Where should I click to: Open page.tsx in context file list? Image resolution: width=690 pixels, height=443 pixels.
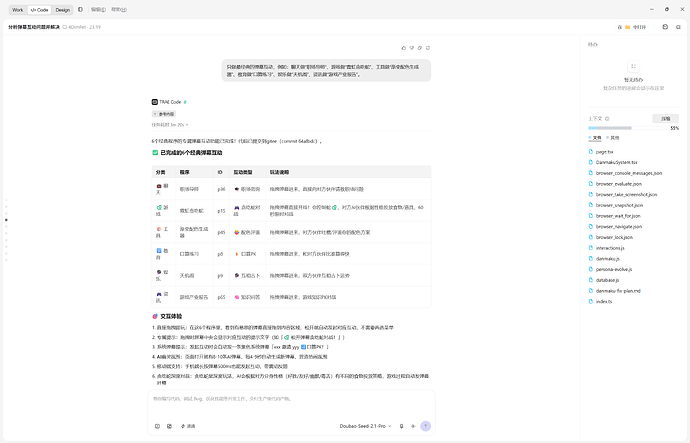604,152
